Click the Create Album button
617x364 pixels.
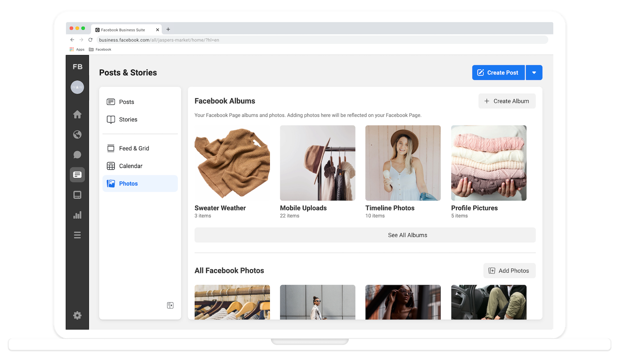coord(507,101)
